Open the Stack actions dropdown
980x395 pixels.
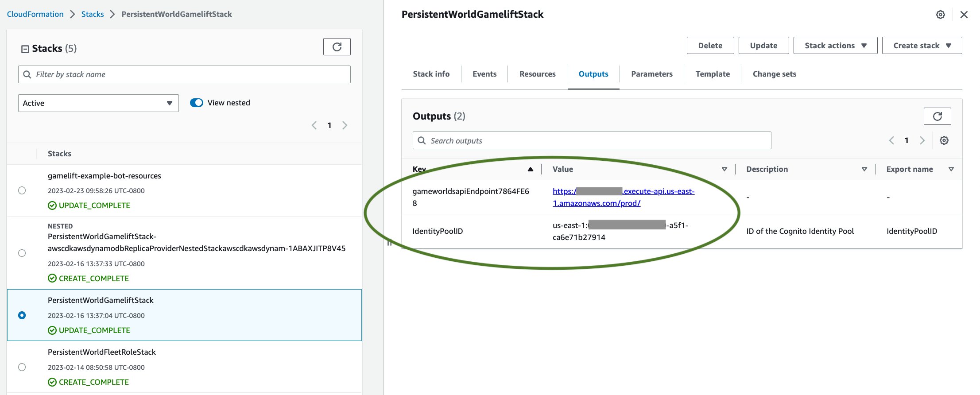[835, 46]
